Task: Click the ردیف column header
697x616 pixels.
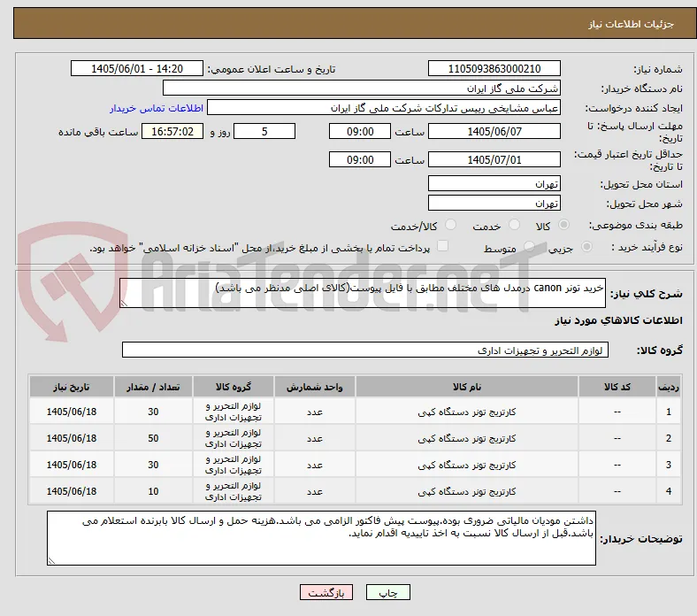Action: pyautogui.click(x=669, y=387)
